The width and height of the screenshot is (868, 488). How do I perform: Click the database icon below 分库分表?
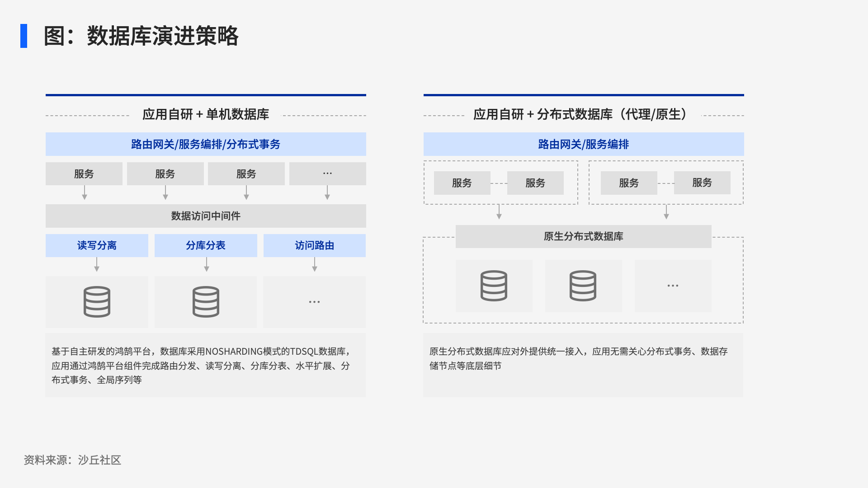click(x=206, y=302)
